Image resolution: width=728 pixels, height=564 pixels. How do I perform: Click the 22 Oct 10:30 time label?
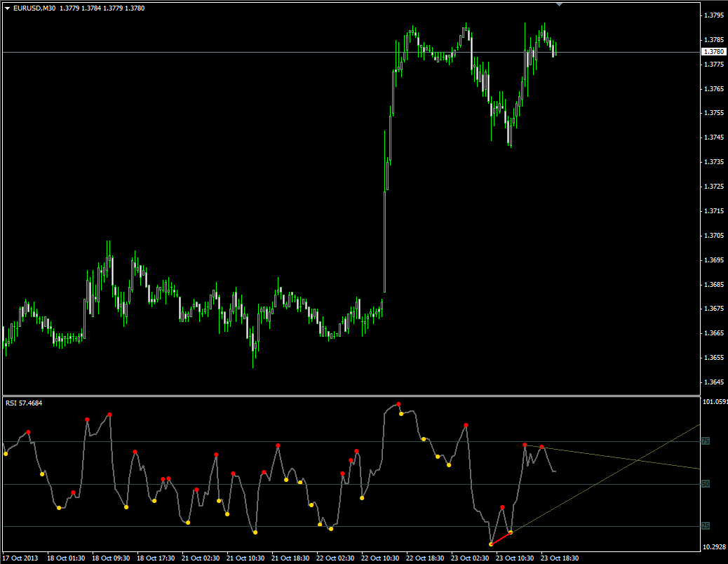380,558
